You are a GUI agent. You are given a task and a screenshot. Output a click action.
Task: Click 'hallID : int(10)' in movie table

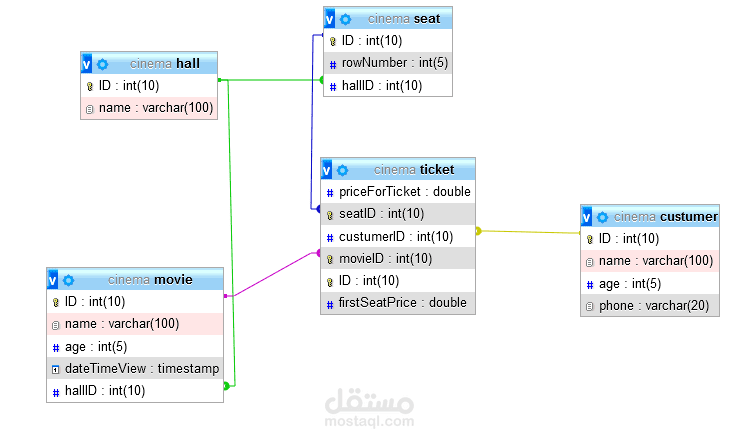pos(135,391)
